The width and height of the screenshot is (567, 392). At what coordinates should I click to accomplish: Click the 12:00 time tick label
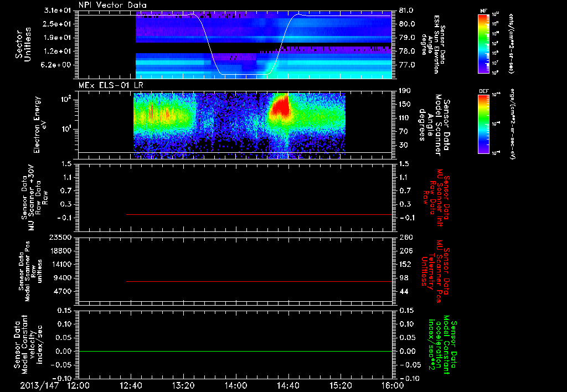(x=79, y=385)
